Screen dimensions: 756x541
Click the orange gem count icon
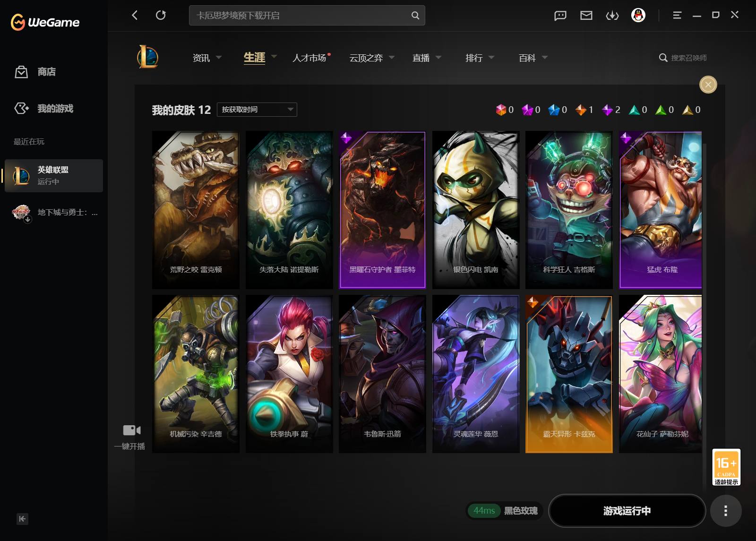pyautogui.click(x=581, y=110)
